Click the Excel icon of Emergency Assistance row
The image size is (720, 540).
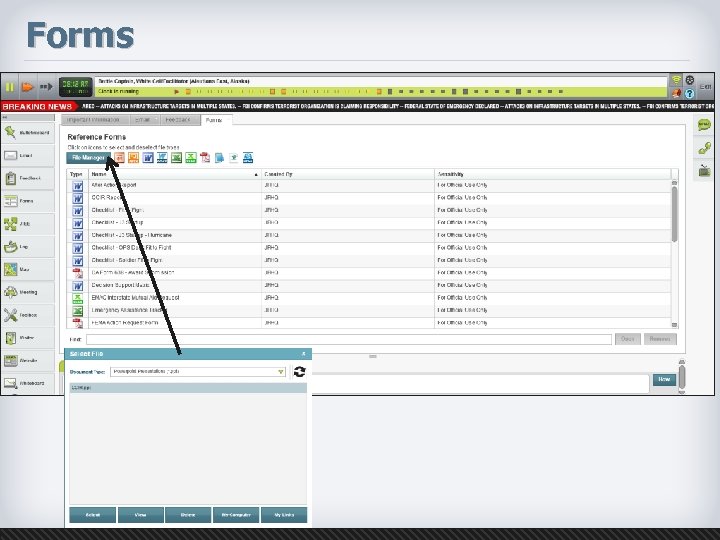(x=78, y=311)
